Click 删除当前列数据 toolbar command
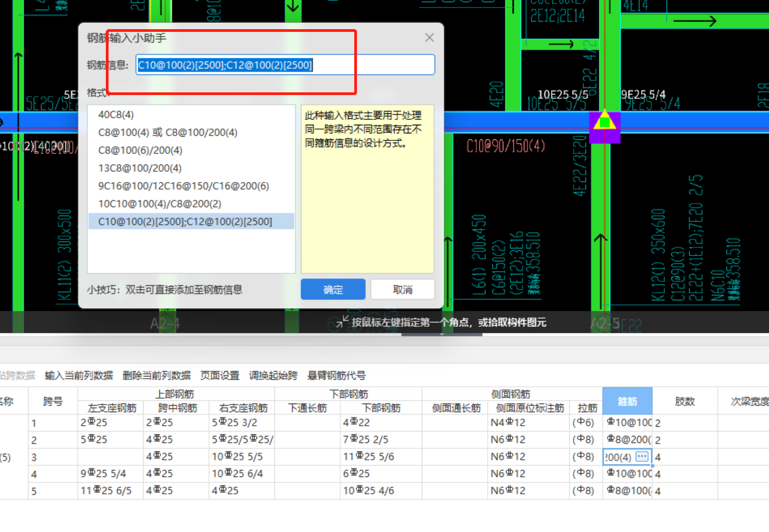Image resolution: width=769 pixels, height=532 pixels. (x=157, y=375)
